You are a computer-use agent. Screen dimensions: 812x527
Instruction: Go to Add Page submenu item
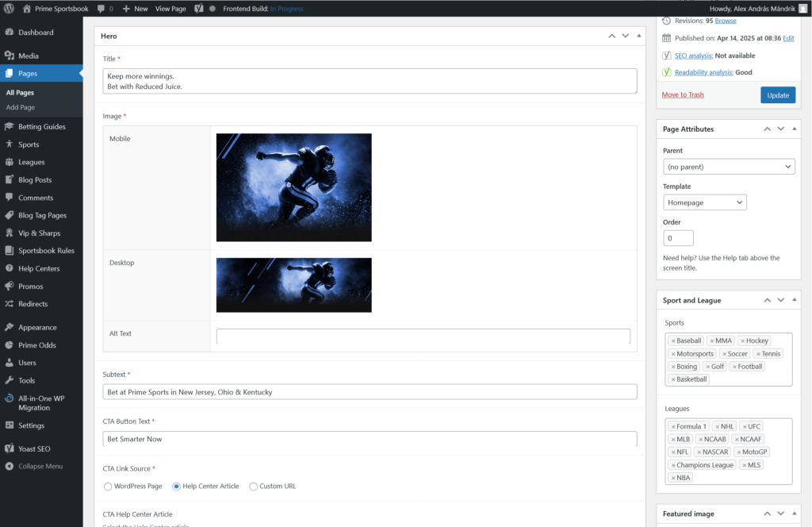point(21,107)
